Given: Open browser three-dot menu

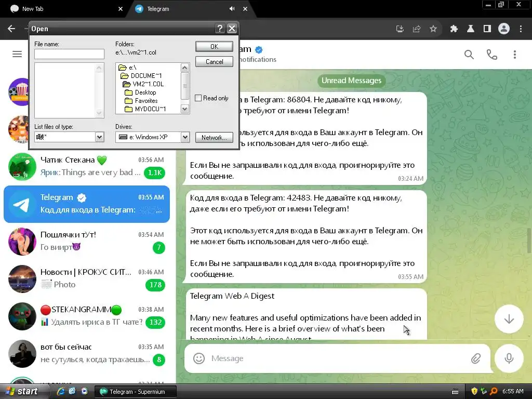Looking at the screenshot, I should pos(521,29).
